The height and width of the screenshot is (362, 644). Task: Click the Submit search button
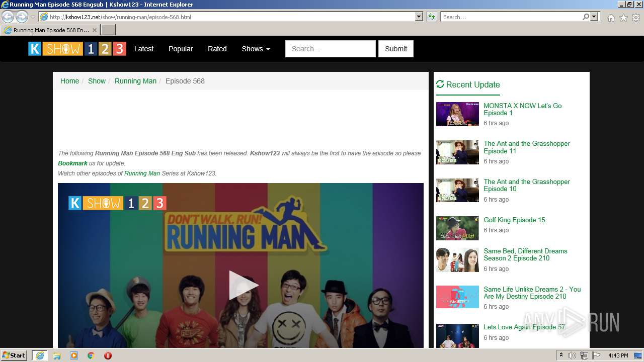(396, 49)
